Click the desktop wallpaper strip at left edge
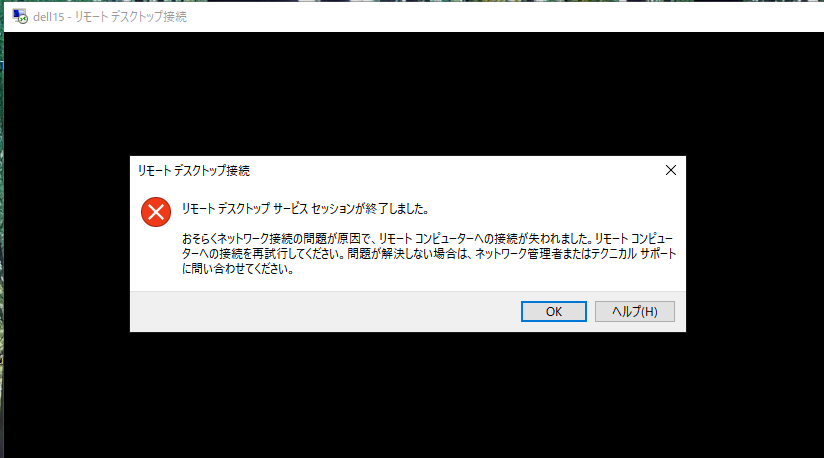Screen dimensions: 824x458 click(x=2, y=236)
